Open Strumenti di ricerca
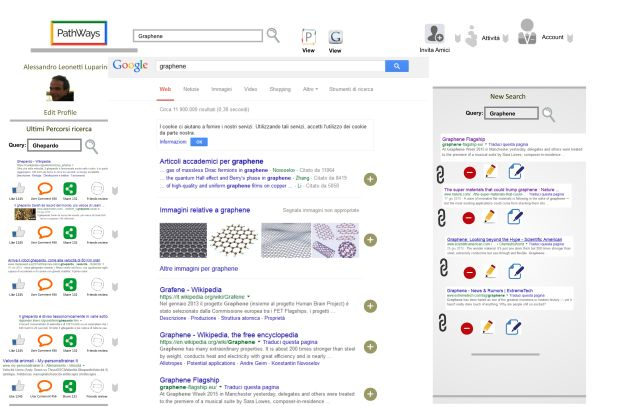Image resolution: width=620 pixels, height=407 pixels. (x=351, y=89)
